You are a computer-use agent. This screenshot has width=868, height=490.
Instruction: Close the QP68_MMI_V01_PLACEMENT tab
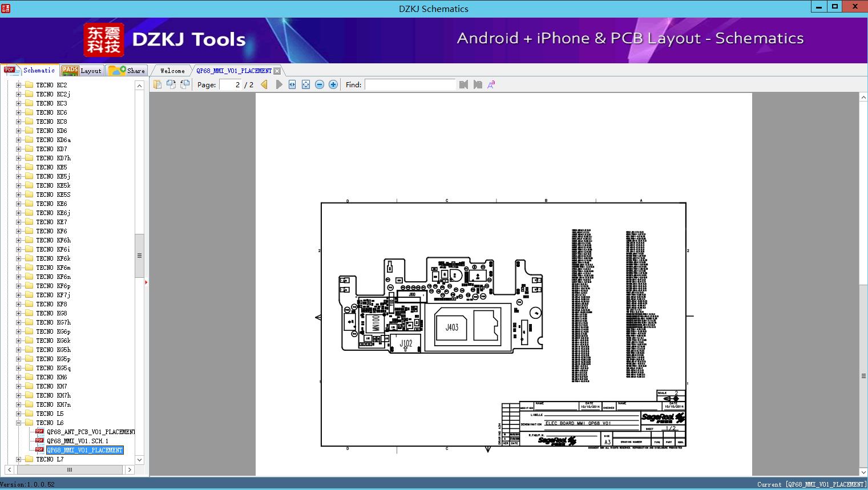pyautogui.click(x=277, y=71)
